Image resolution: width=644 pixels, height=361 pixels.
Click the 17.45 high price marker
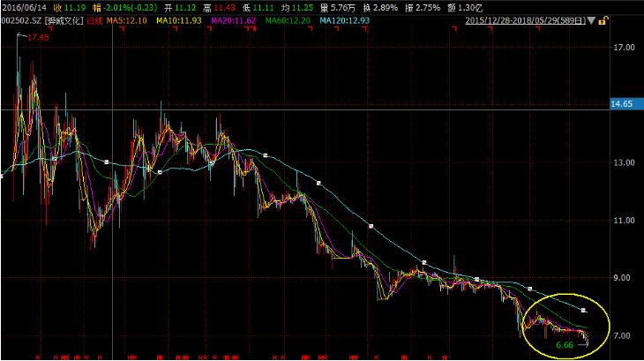tap(38, 37)
